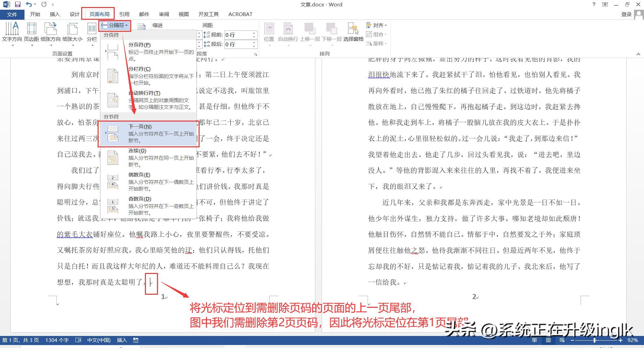This screenshot has height=348, width=644.
Task: Open the ACROBAT ribbon tab
Action: coord(240,14)
